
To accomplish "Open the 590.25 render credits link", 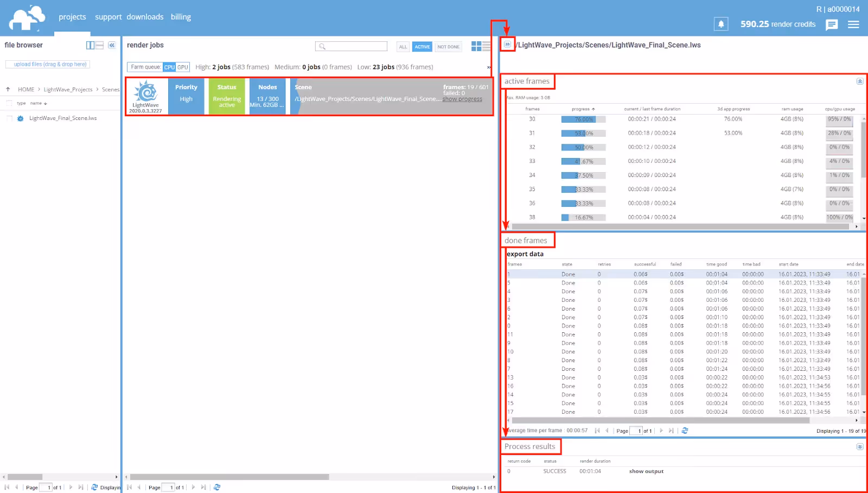I will click(x=778, y=24).
